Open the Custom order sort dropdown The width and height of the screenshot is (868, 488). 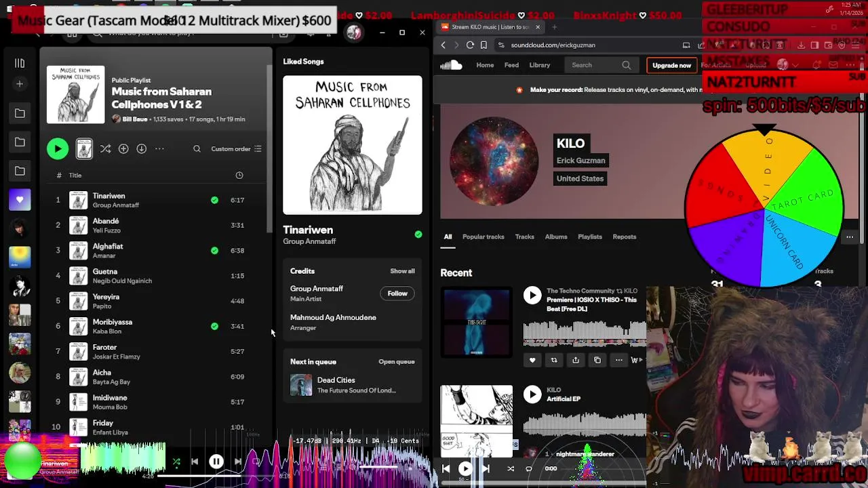(236, 149)
